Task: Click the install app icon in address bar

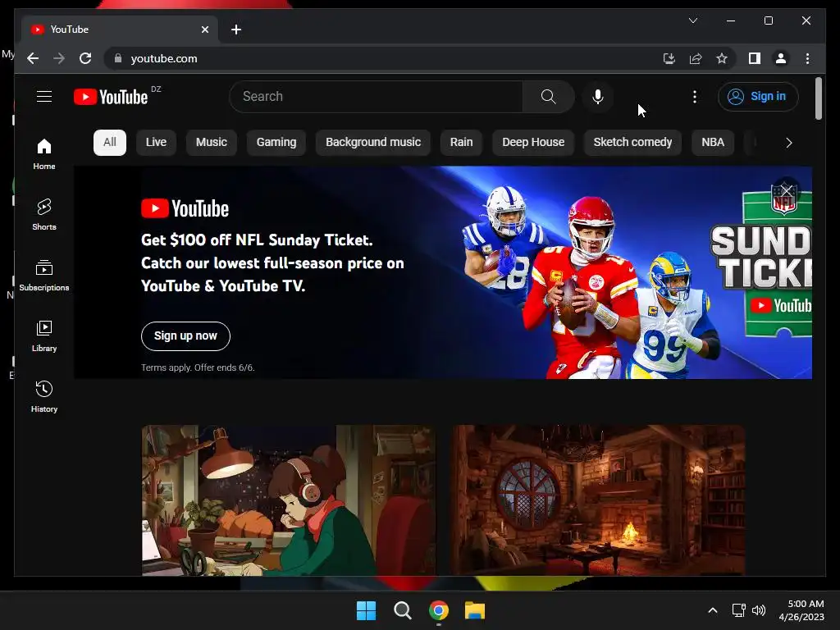Action: [x=669, y=58]
